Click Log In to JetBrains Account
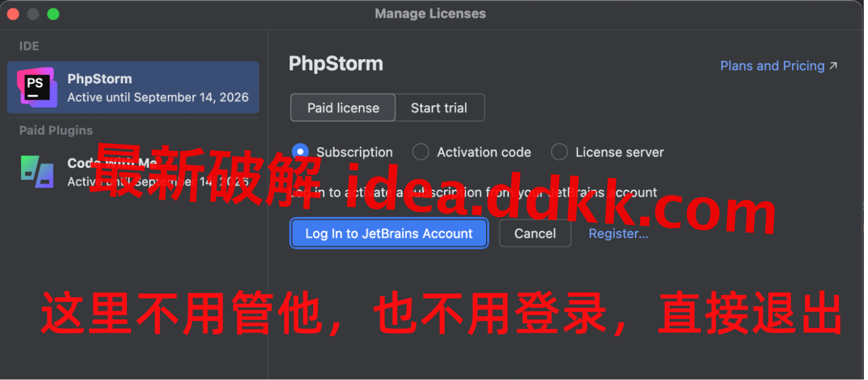This screenshot has height=380, width=868. click(x=389, y=233)
